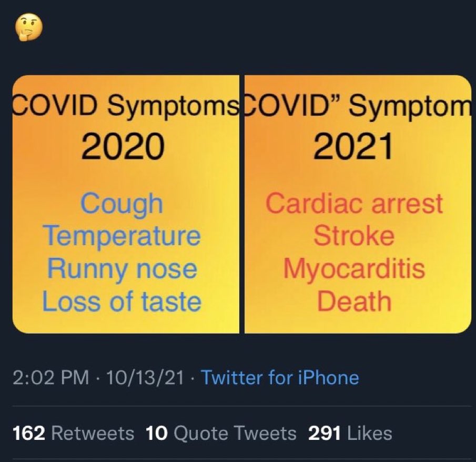
Task: Open the Twitter for iPhone link
Action: click(x=280, y=377)
